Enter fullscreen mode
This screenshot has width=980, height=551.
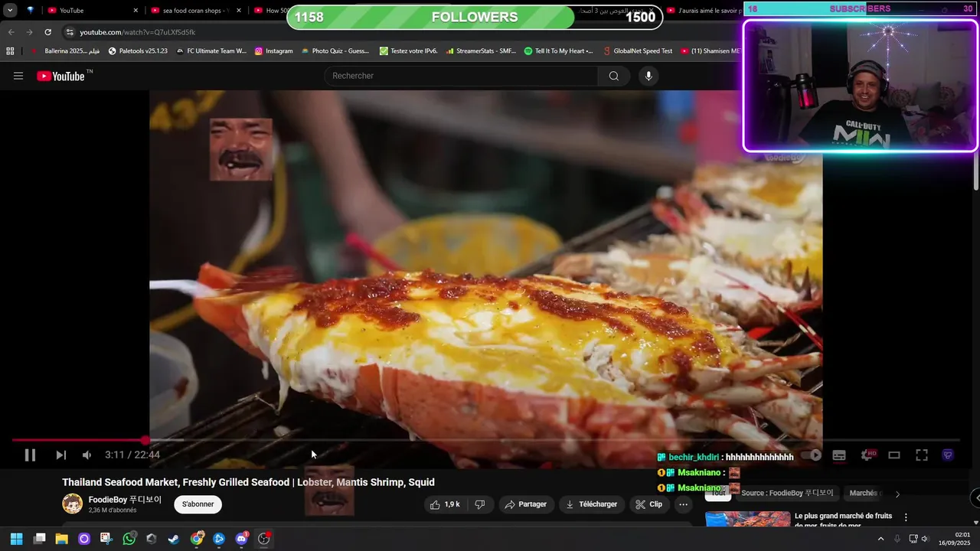click(x=922, y=455)
